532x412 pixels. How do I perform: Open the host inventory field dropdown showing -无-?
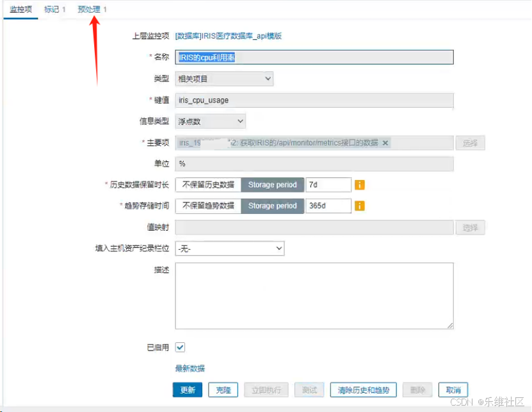(229, 248)
